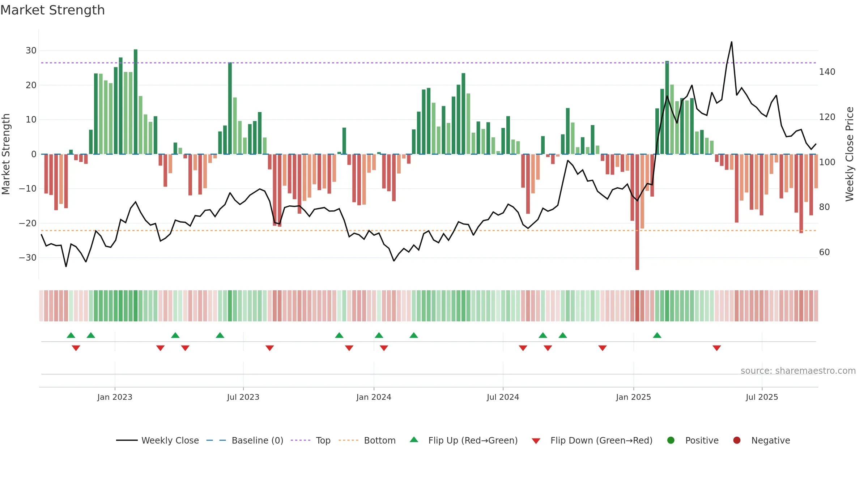Click the purple dotted Top line sample in the legend
868x488 pixels.
click(x=301, y=440)
